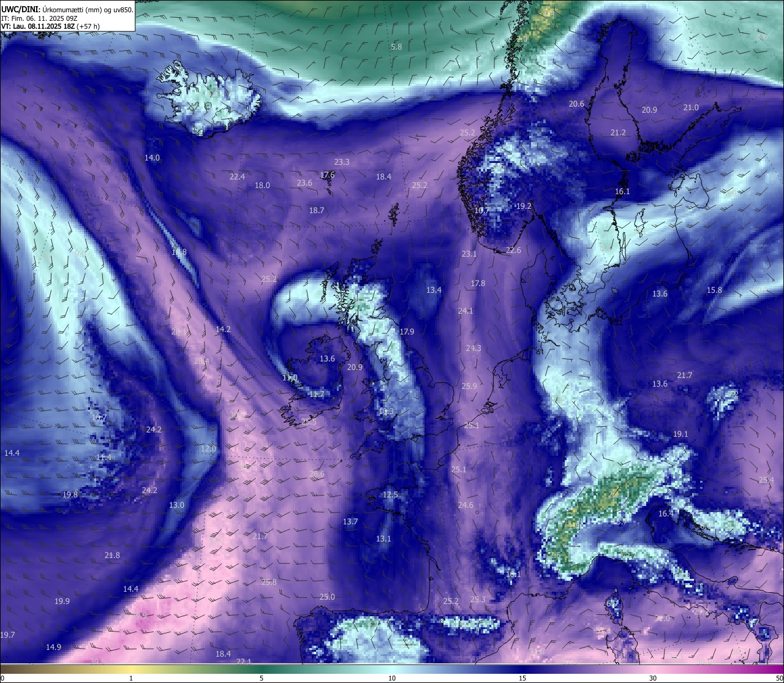Select the 23.1 value label
The image size is (784, 683).
pyautogui.click(x=469, y=254)
